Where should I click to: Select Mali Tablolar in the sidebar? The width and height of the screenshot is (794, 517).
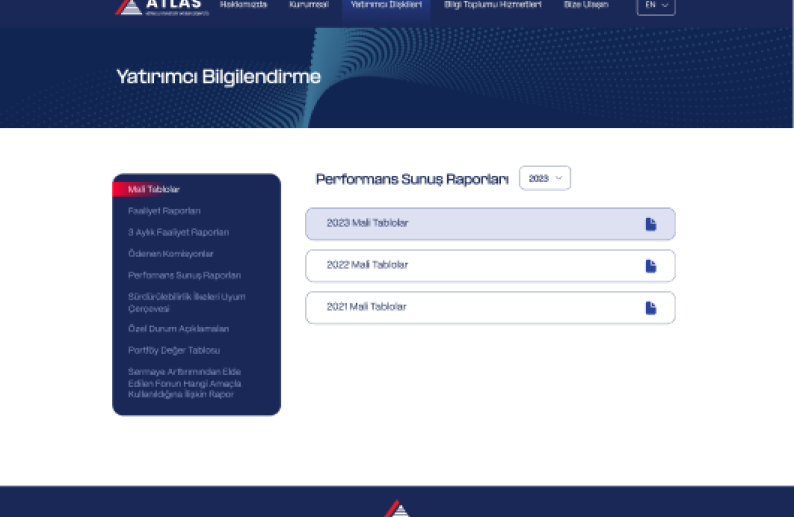(x=154, y=190)
